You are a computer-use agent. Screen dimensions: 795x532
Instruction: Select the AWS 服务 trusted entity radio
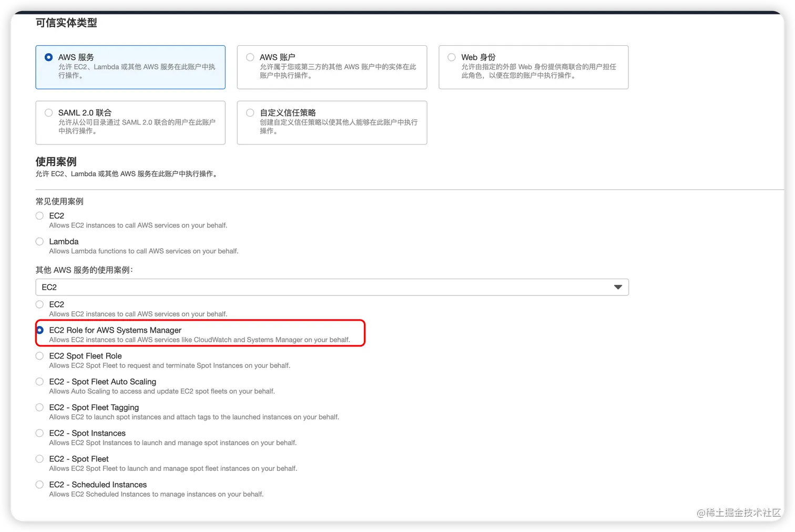(x=48, y=57)
